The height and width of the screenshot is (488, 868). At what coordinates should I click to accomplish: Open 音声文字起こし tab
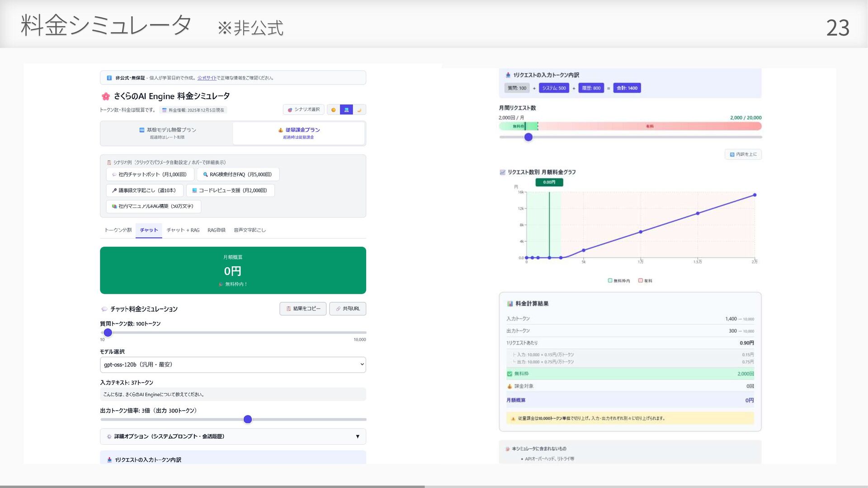250,230
